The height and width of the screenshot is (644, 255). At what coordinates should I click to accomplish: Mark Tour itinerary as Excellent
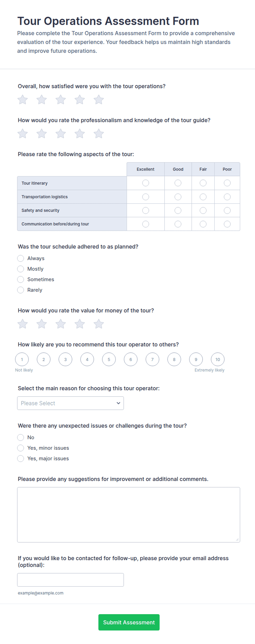pos(146,183)
